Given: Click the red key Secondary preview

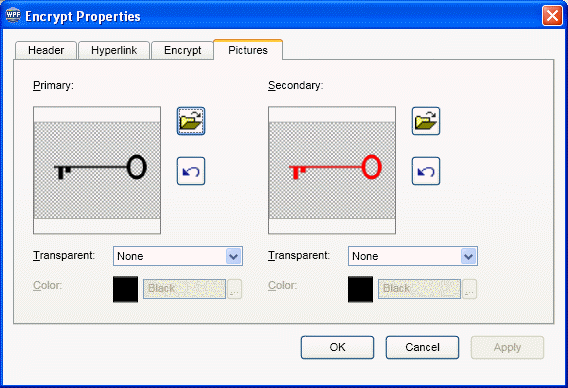Looking at the screenshot, I should coord(332,170).
